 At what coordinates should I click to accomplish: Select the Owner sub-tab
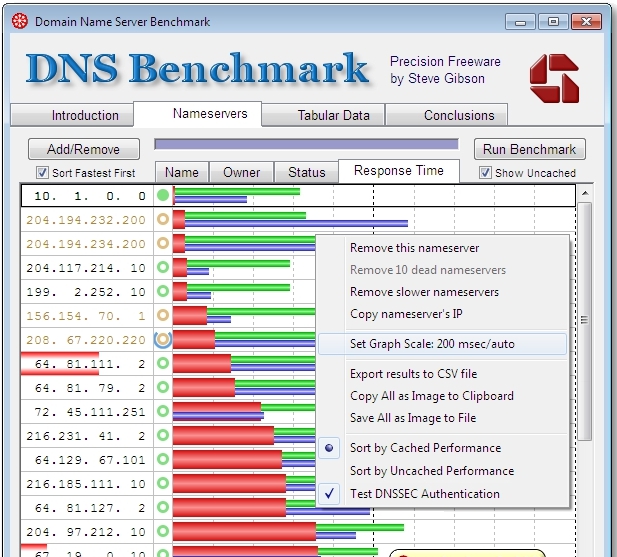tap(241, 172)
